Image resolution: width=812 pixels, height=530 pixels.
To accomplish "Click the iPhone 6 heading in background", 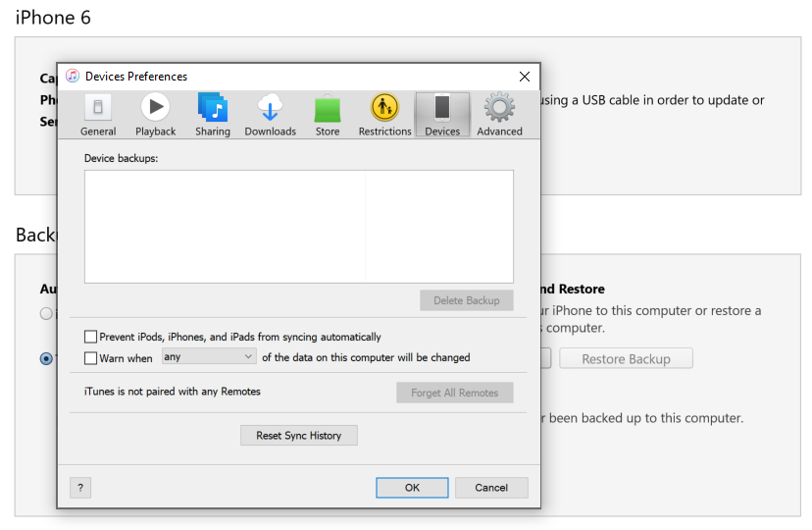I will click(53, 18).
